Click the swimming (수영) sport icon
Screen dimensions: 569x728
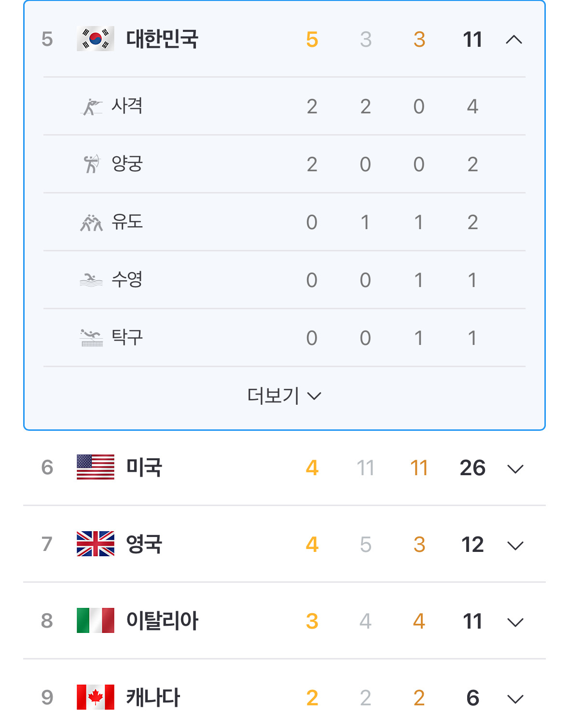coord(91,280)
